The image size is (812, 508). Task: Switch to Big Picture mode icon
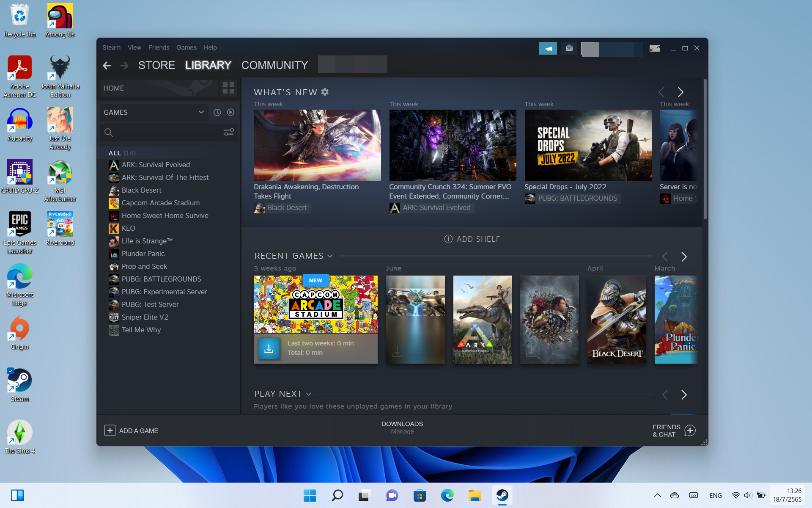655,48
